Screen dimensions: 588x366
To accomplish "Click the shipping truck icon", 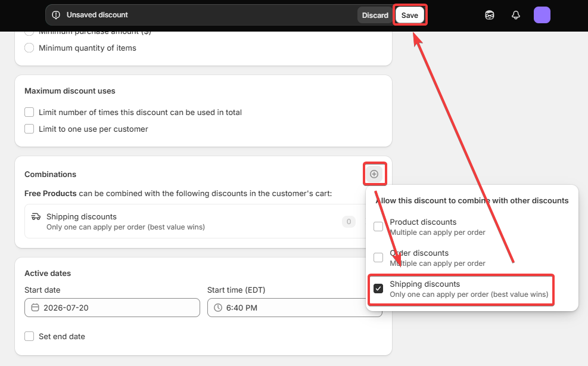I will pos(36,216).
